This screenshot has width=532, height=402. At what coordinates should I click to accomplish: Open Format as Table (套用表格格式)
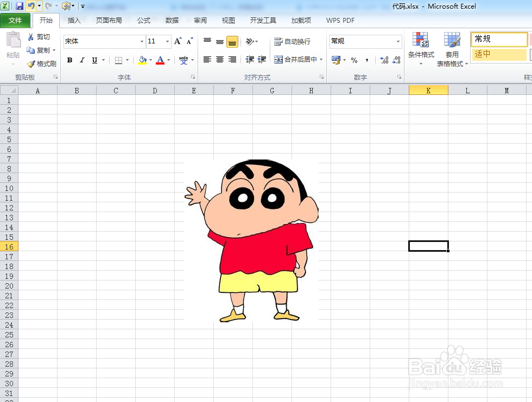(452, 49)
